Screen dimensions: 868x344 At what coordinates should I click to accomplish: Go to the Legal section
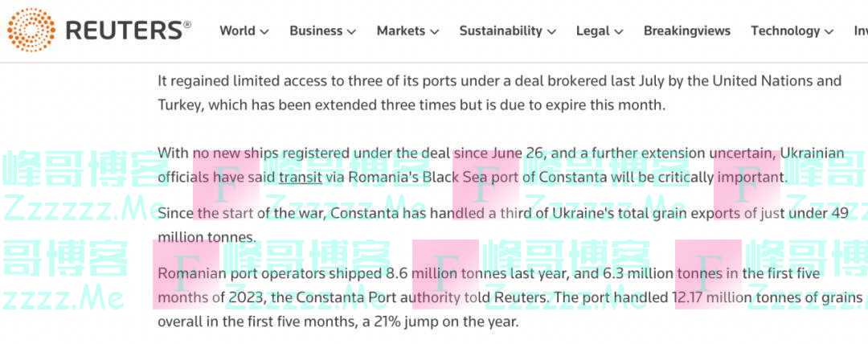coord(592,31)
